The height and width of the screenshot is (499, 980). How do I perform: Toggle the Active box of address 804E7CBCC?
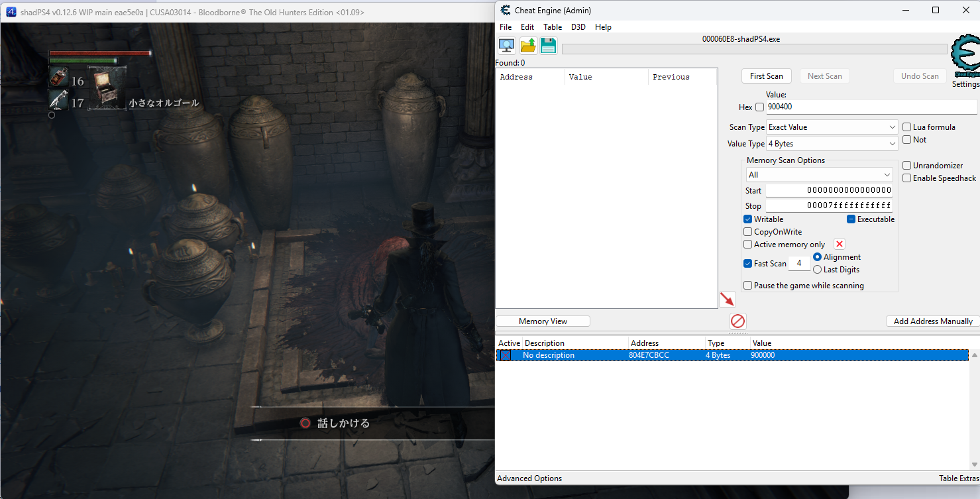tap(505, 355)
